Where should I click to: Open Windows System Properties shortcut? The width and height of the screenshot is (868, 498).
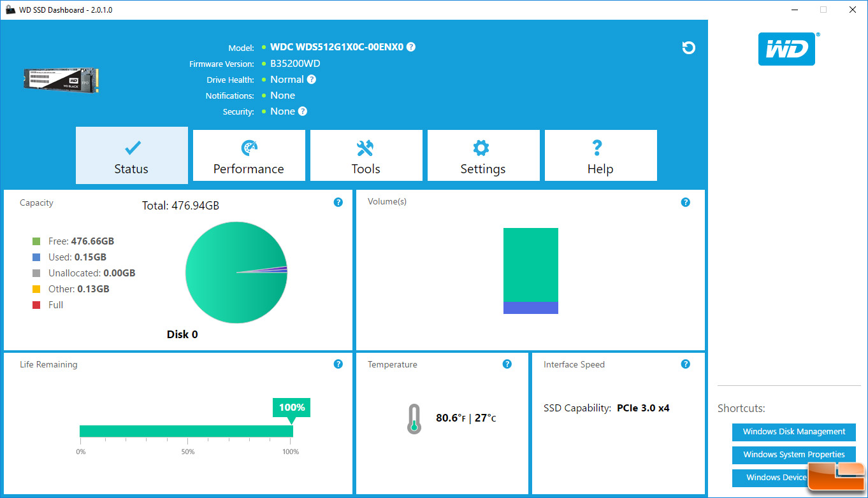pyautogui.click(x=794, y=455)
